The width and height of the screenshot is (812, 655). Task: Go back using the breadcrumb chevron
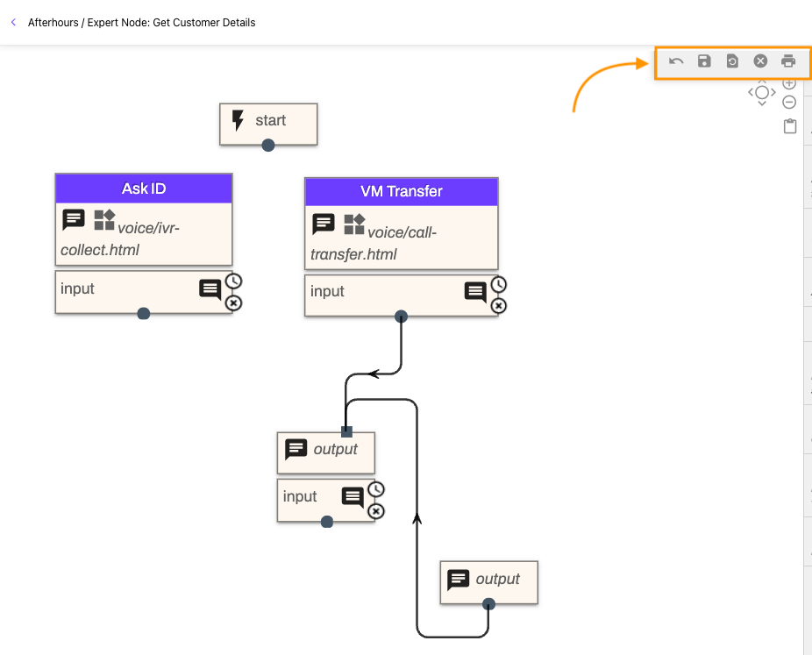pyautogui.click(x=13, y=22)
